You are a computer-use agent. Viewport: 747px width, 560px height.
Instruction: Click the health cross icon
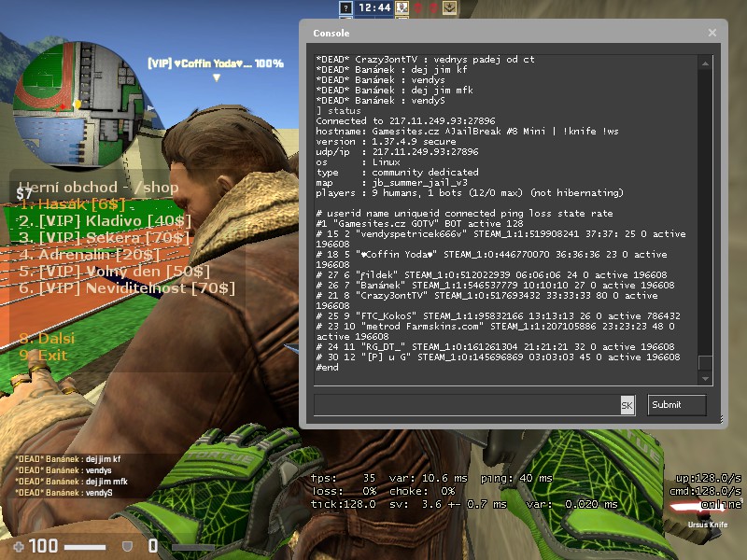point(19,545)
